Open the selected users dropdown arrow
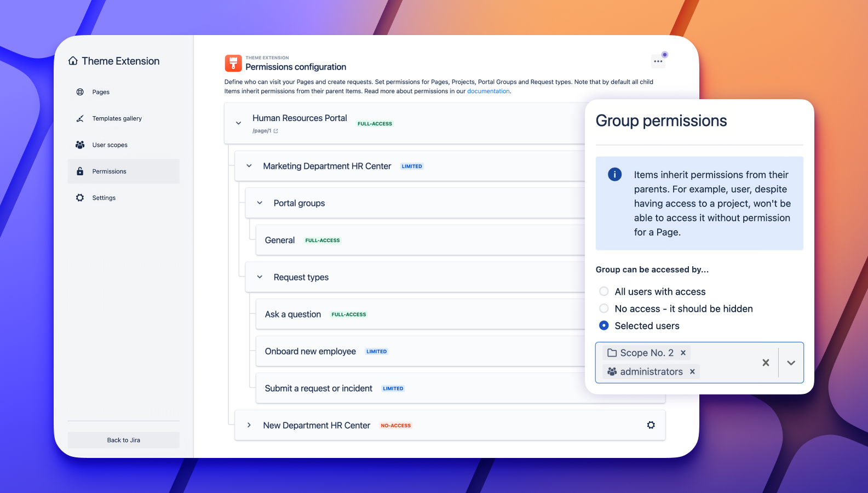 pyautogui.click(x=791, y=363)
